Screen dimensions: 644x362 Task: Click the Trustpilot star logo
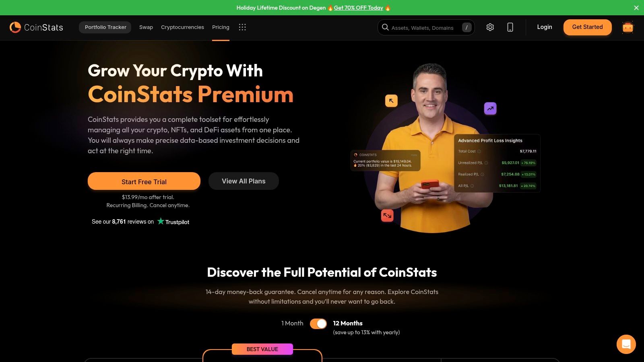[173, 222]
